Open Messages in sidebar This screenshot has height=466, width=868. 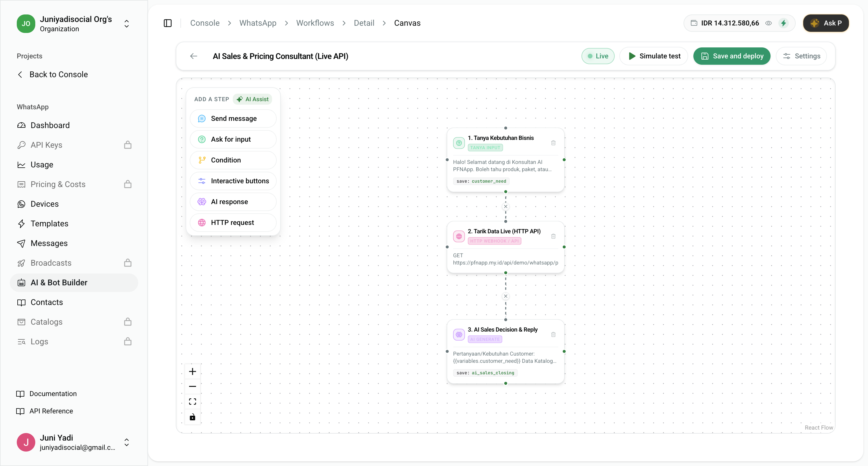click(x=74, y=243)
